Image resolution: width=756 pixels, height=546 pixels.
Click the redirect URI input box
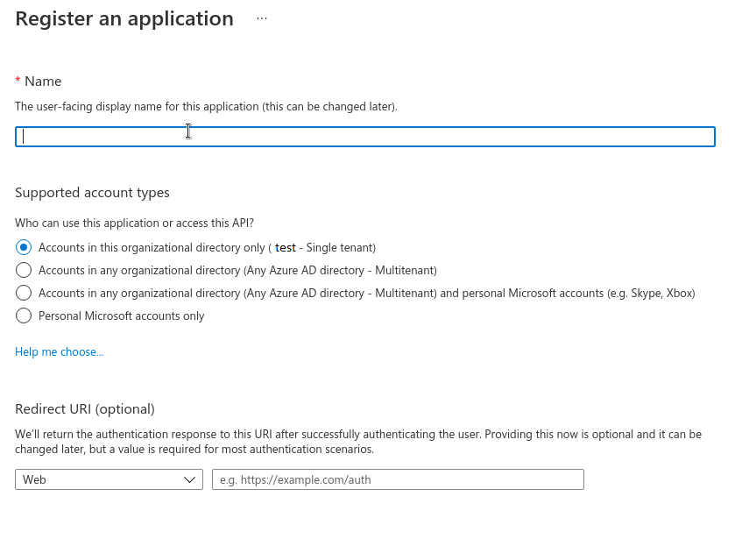397,479
